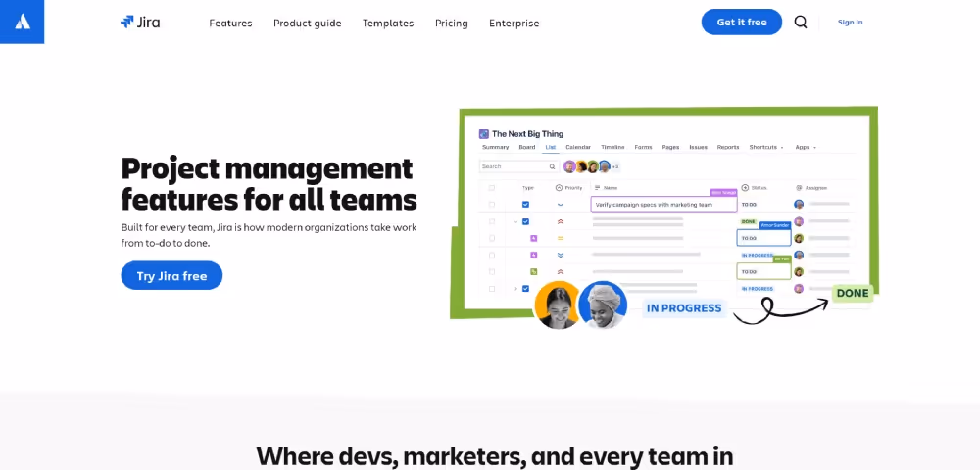
Task: Click the Status column header icon
Action: click(x=745, y=187)
